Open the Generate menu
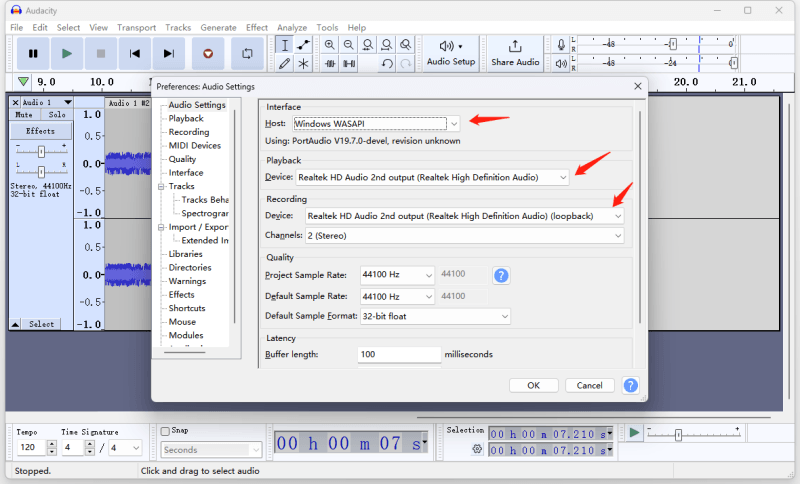This screenshot has width=800, height=484. coord(218,28)
